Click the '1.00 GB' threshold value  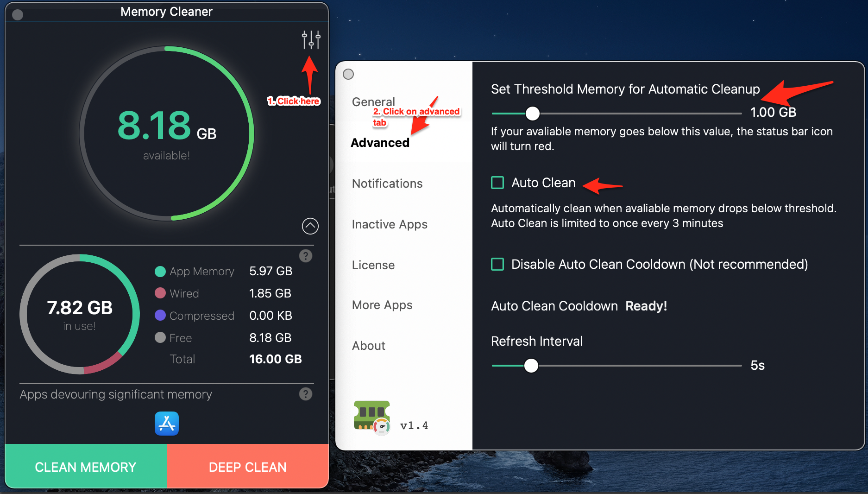pyautogui.click(x=773, y=112)
